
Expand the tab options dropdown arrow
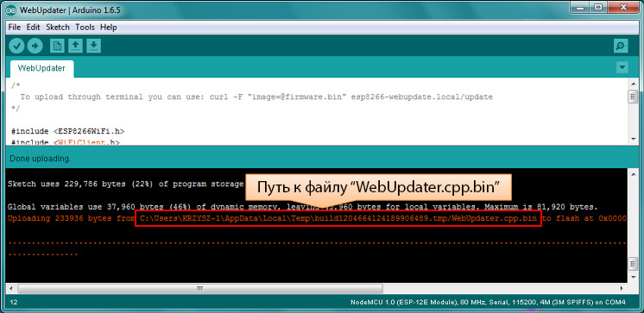point(622,67)
